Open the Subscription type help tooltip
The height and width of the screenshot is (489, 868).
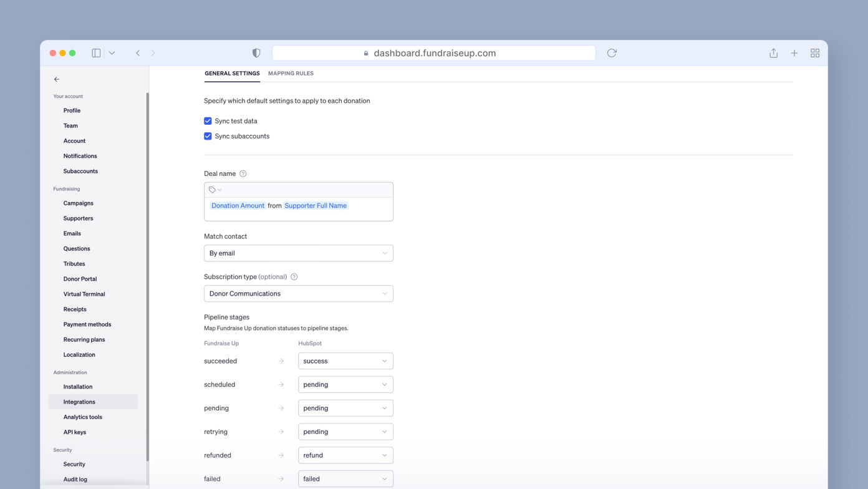pos(294,276)
